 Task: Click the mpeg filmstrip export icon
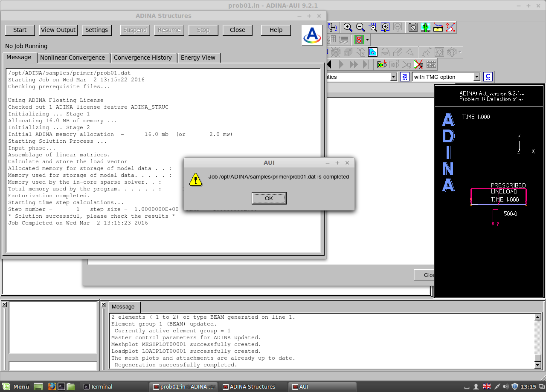(x=431, y=65)
